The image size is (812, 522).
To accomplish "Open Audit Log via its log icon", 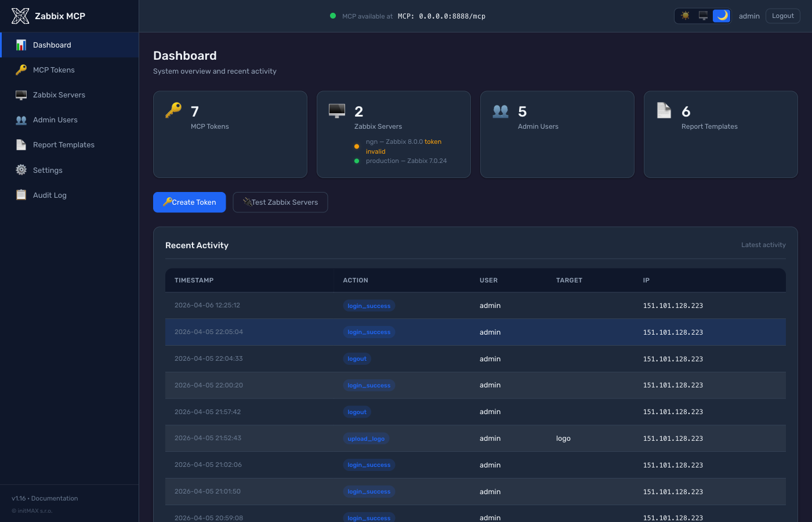I will 21,195.
